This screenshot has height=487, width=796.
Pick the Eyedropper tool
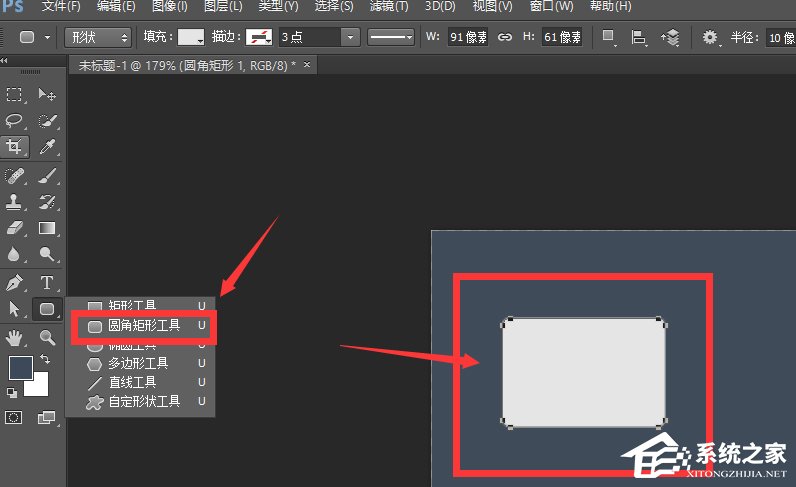click(x=46, y=148)
